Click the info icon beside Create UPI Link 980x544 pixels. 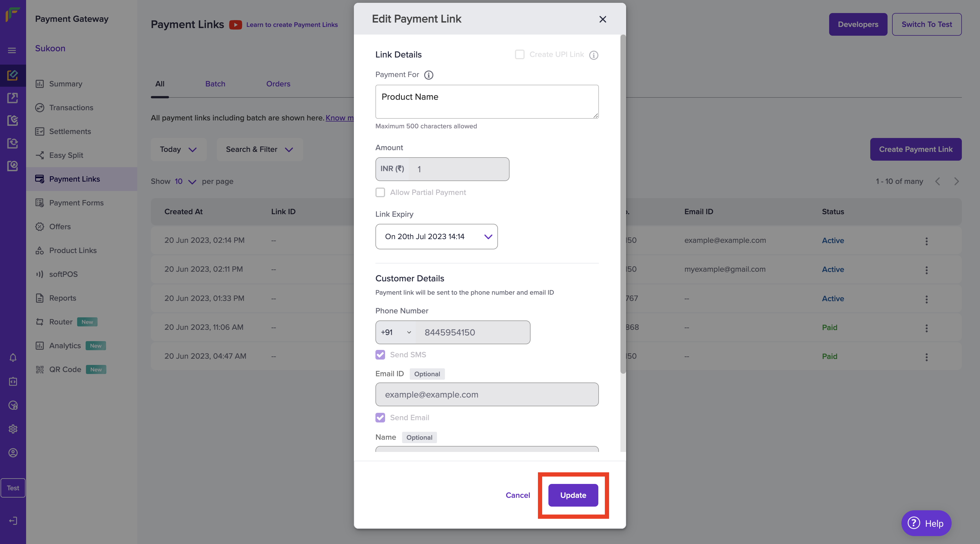[594, 55]
